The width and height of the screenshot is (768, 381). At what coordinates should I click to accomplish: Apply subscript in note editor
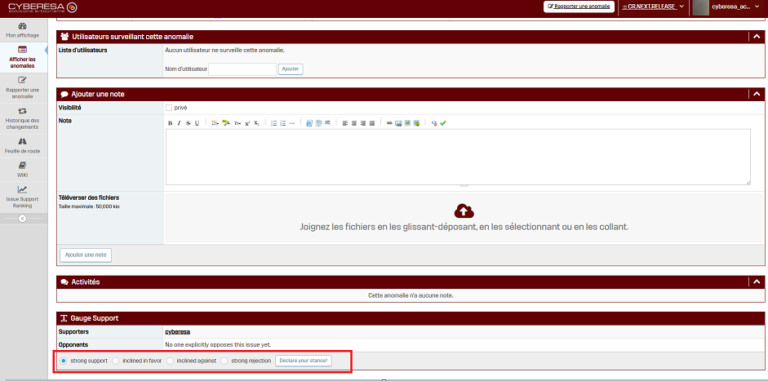pos(256,123)
